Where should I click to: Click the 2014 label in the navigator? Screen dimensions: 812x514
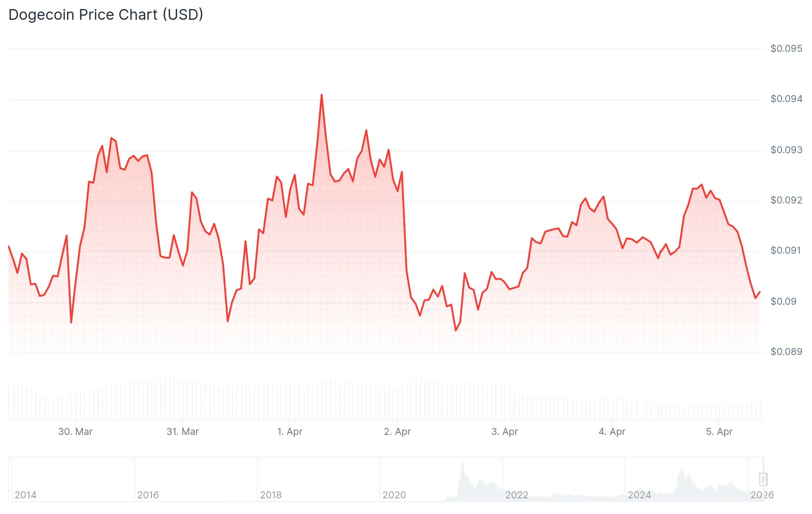pos(26,495)
